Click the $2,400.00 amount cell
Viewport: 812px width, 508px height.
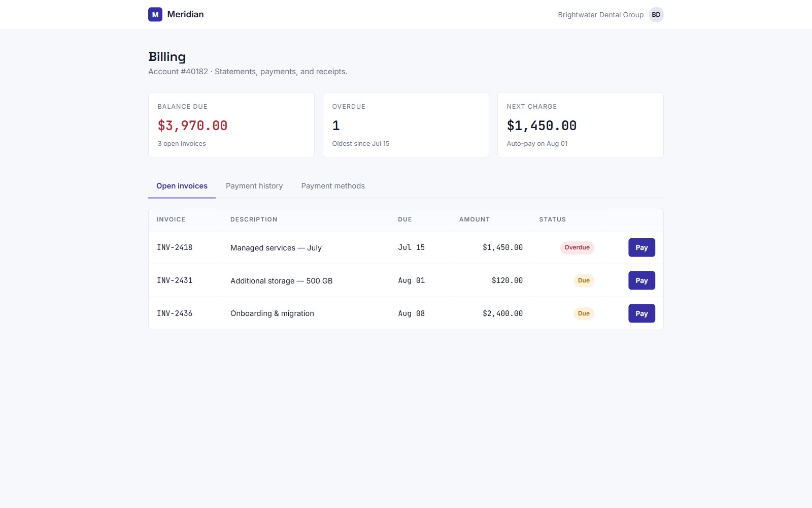click(502, 313)
